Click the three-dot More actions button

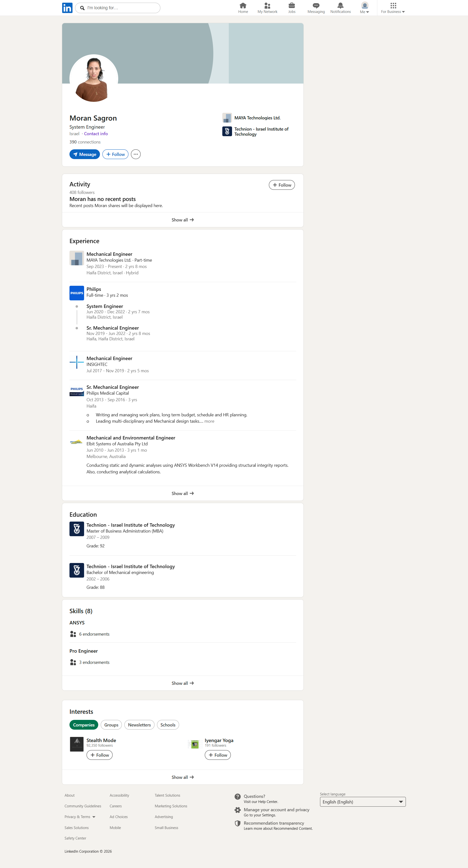(x=136, y=154)
